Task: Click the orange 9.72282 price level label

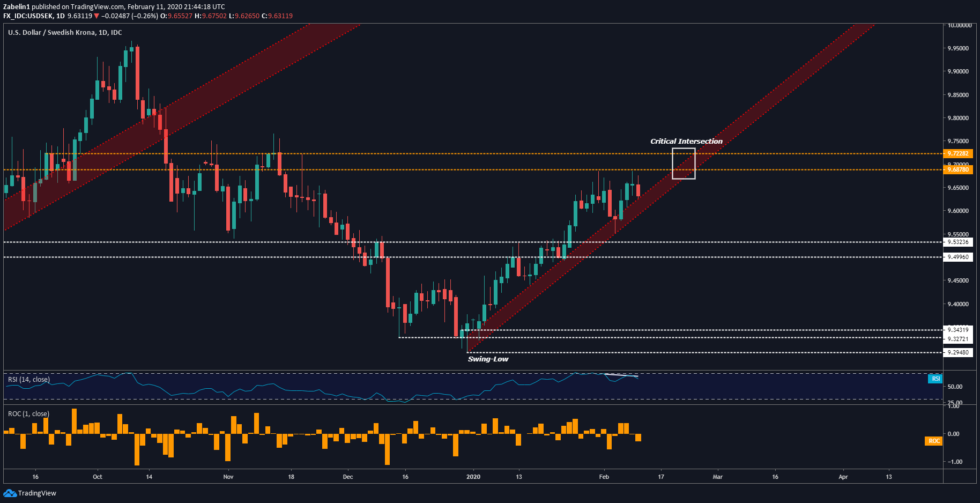Action: coord(957,153)
